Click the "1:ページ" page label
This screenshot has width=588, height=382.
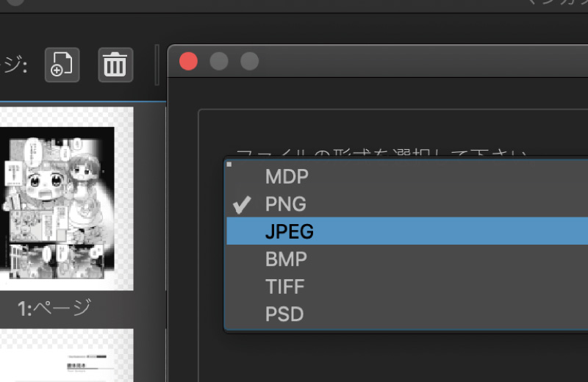point(54,308)
